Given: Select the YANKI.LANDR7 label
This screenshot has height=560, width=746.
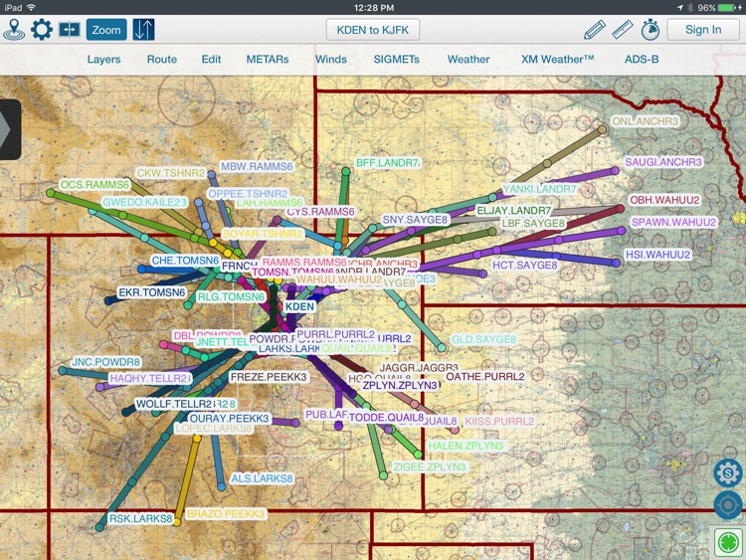Looking at the screenshot, I should (x=539, y=189).
